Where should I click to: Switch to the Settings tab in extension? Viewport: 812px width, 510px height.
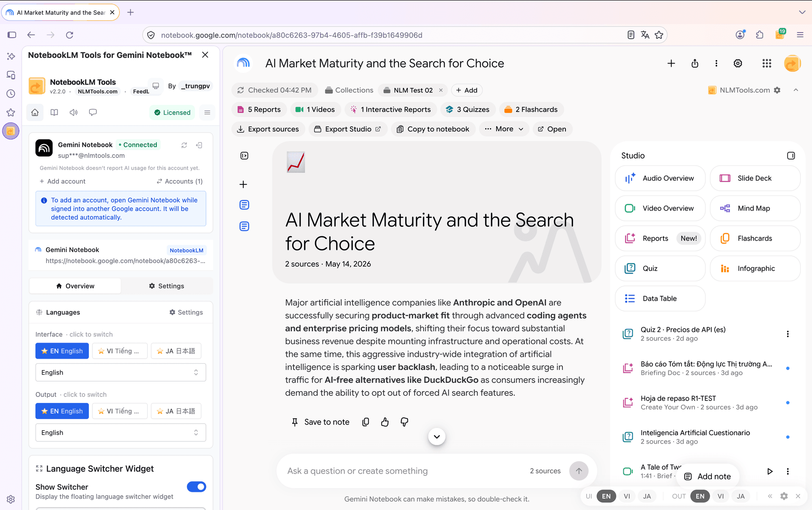167,286
